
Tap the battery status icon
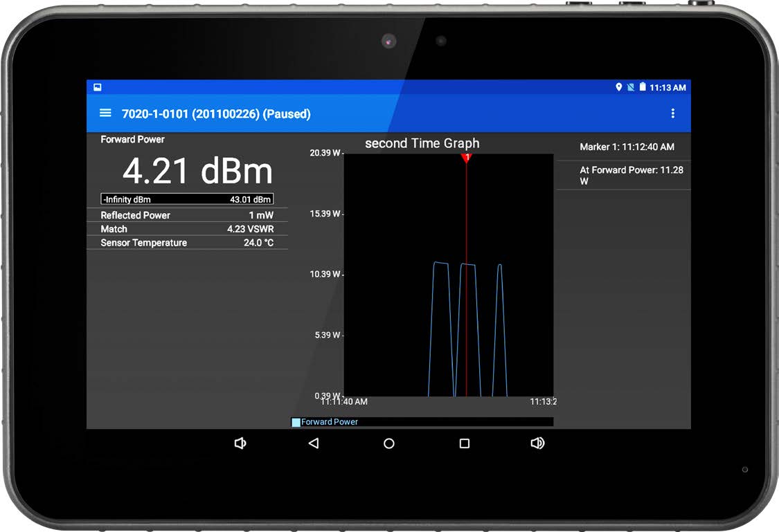[x=643, y=87]
